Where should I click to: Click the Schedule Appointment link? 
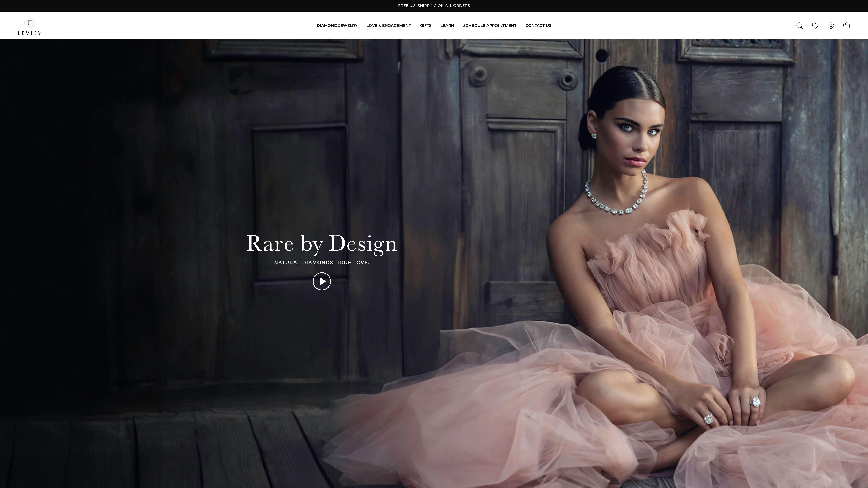coord(490,26)
